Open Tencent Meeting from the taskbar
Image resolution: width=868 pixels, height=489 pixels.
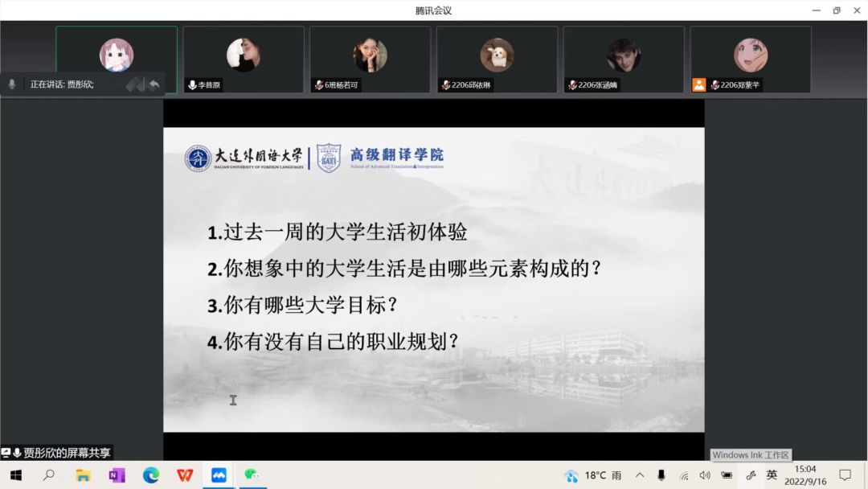click(x=219, y=475)
